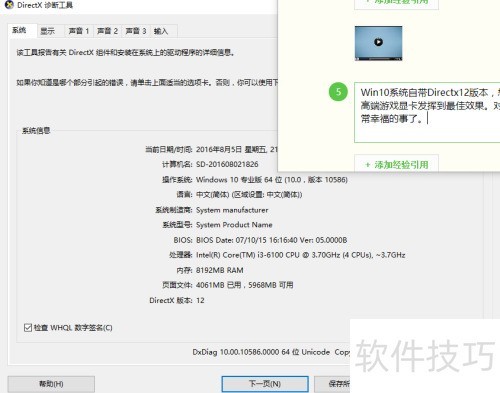
Task: Click the 下一页(N) button
Action: click(265, 384)
